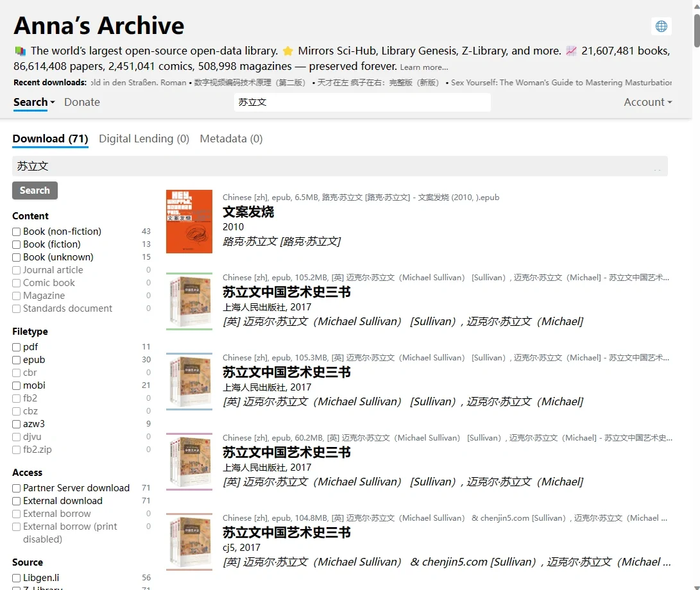Check the Book (unknown) filter
This screenshot has width=700, height=590.
(17, 258)
